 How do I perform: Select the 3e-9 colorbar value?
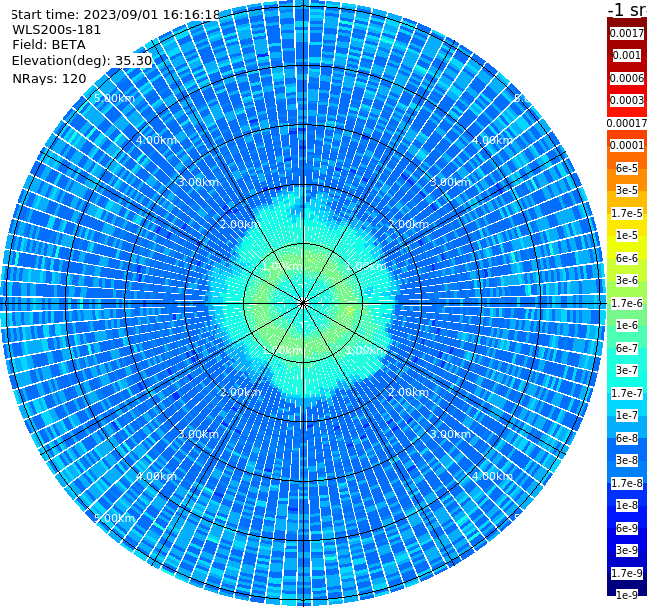point(627,550)
